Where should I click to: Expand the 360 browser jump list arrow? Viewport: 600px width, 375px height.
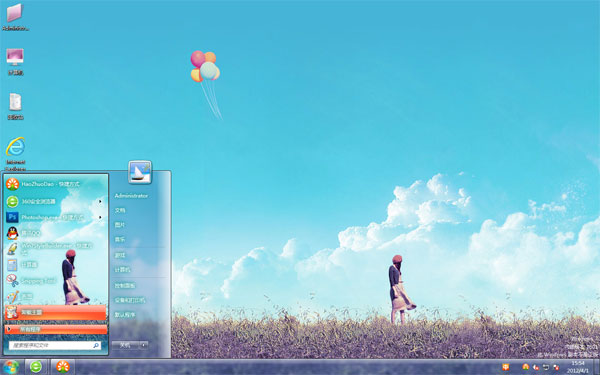[100, 201]
